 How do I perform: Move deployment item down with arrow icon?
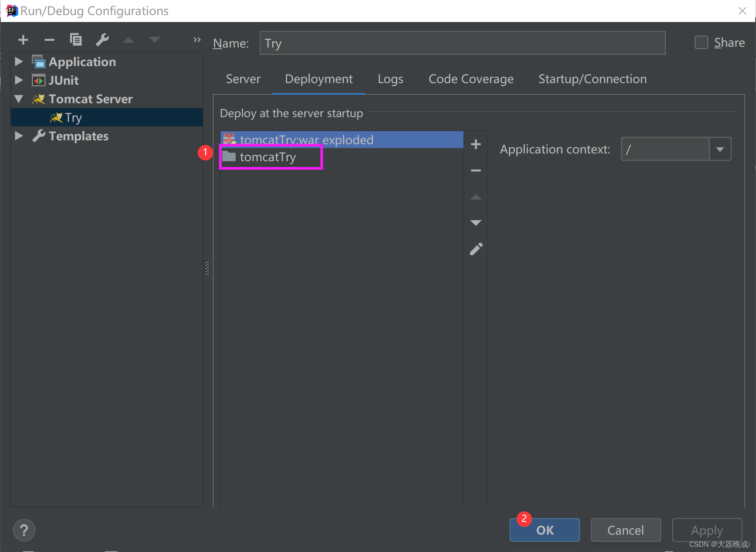point(475,223)
